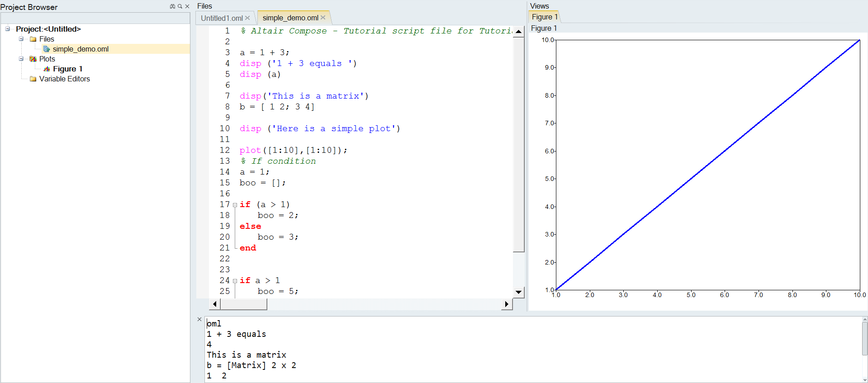Collapse the Project:<Untitled> root node
This screenshot has width=868, height=383.
coord(8,29)
